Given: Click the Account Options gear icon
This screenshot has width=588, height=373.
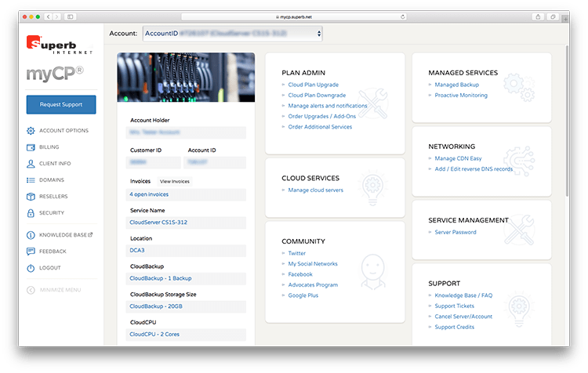Looking at the screenshot, I should (31, 131).
